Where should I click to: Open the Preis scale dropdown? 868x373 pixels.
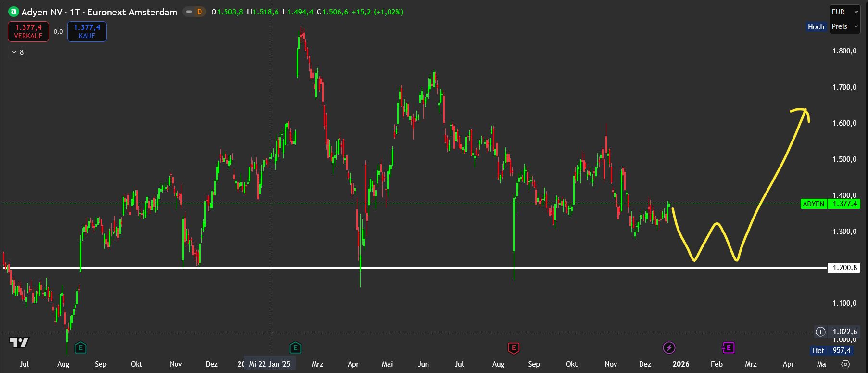click(844, 26)
